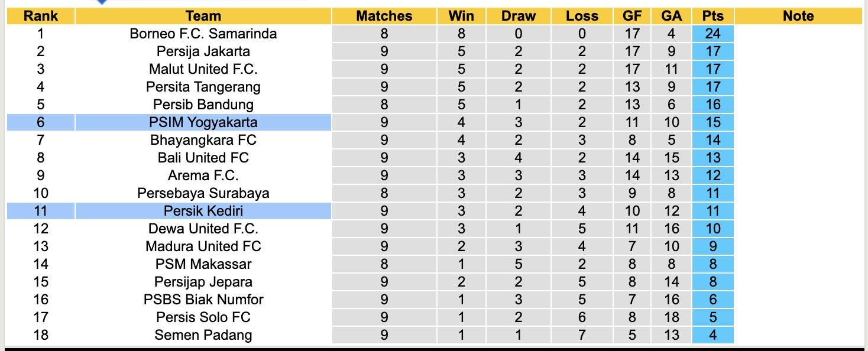Viewport: 868px width, 351px height.
Task: Click Borneo's 24 points cell
Action: [713, 34]
